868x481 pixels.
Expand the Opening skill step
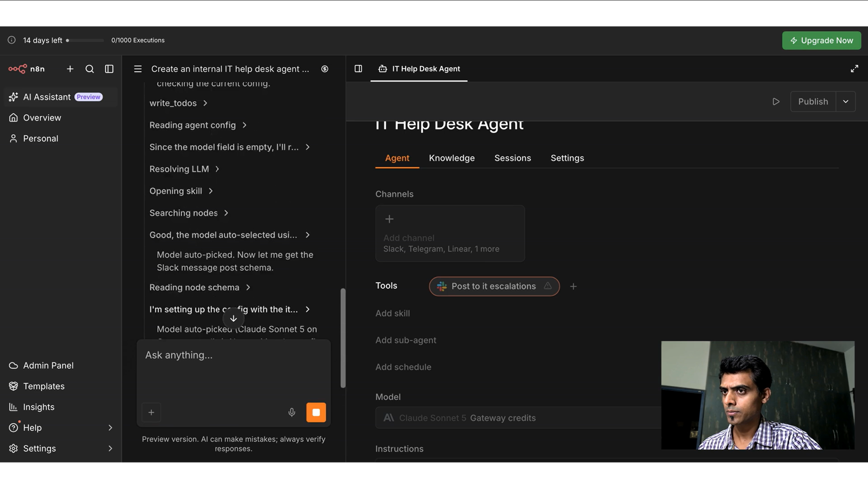181,191
